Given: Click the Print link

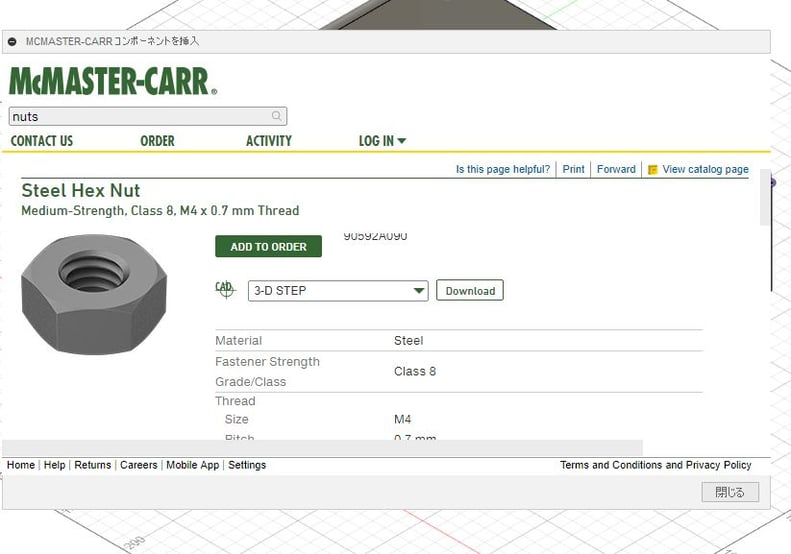Looking at the screenshot, I should tap(574, 170).
